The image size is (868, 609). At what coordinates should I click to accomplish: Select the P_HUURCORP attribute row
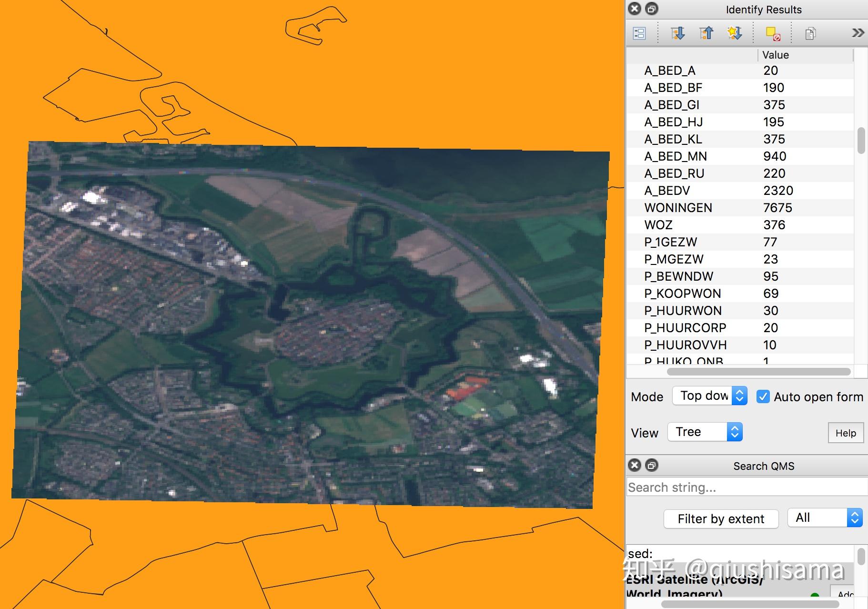click(740, 328)
